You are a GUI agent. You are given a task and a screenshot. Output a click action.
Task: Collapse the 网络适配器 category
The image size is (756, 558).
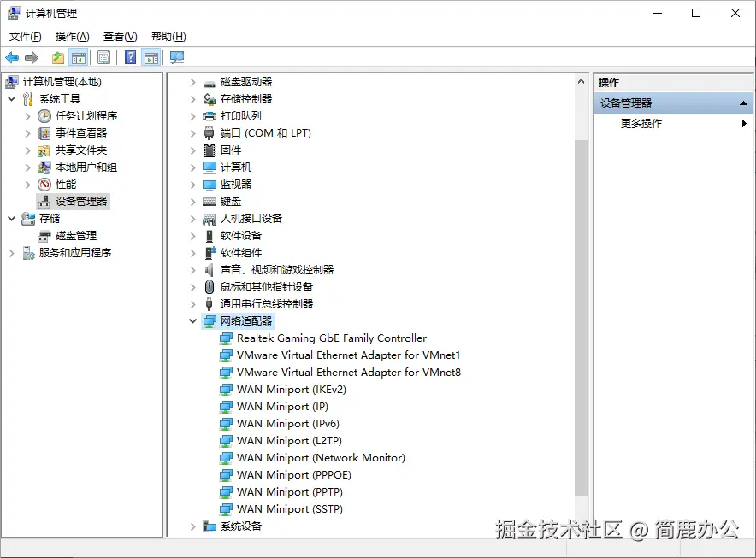coord(192,320)
